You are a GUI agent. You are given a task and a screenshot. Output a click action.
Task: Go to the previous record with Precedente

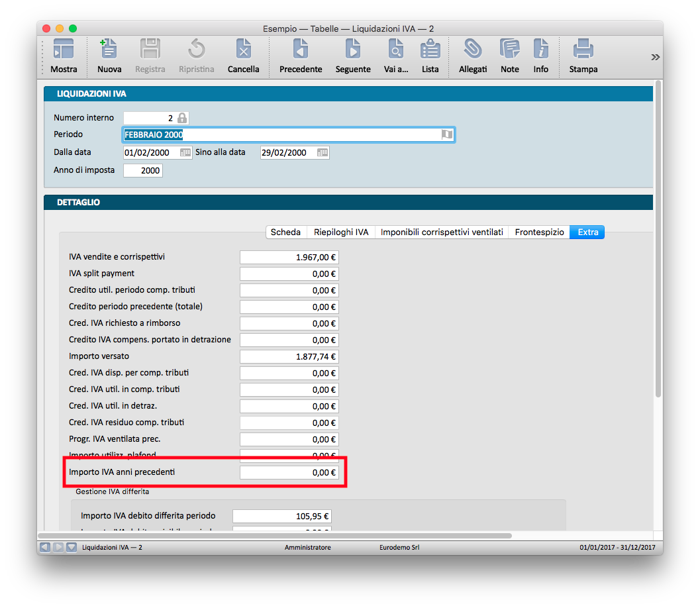click(301, 50)
